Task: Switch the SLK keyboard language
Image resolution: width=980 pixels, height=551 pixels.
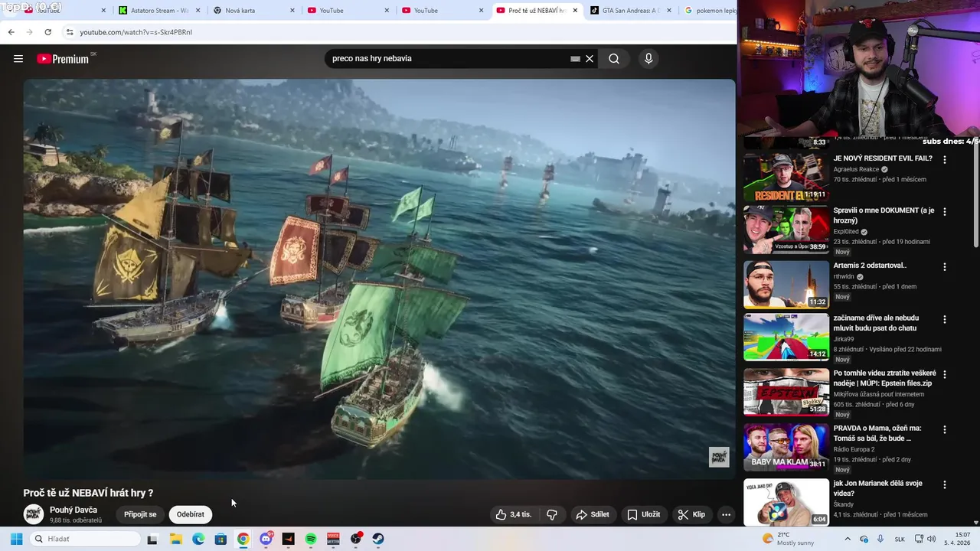Action: 900,539
